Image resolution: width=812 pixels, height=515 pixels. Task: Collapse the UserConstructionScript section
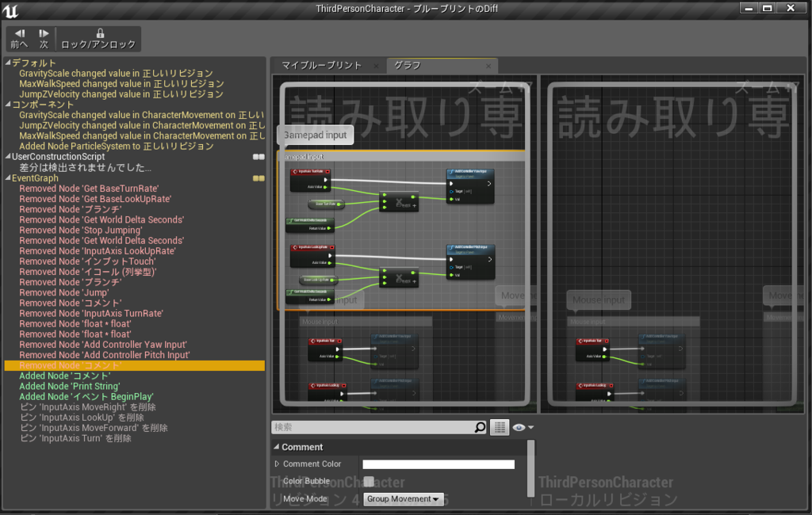[x=8, y=156]
